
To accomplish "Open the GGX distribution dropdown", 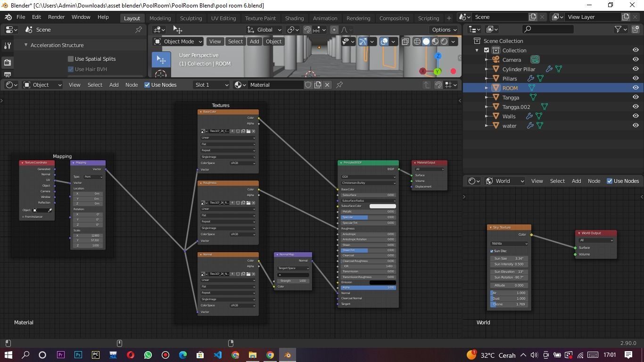I will point(368,177).
